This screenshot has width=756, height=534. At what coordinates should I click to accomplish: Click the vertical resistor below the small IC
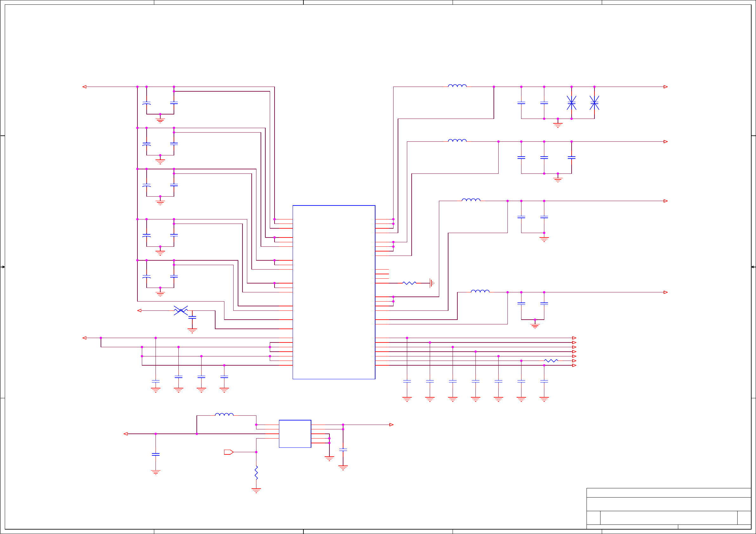click(x=256, y=472)
